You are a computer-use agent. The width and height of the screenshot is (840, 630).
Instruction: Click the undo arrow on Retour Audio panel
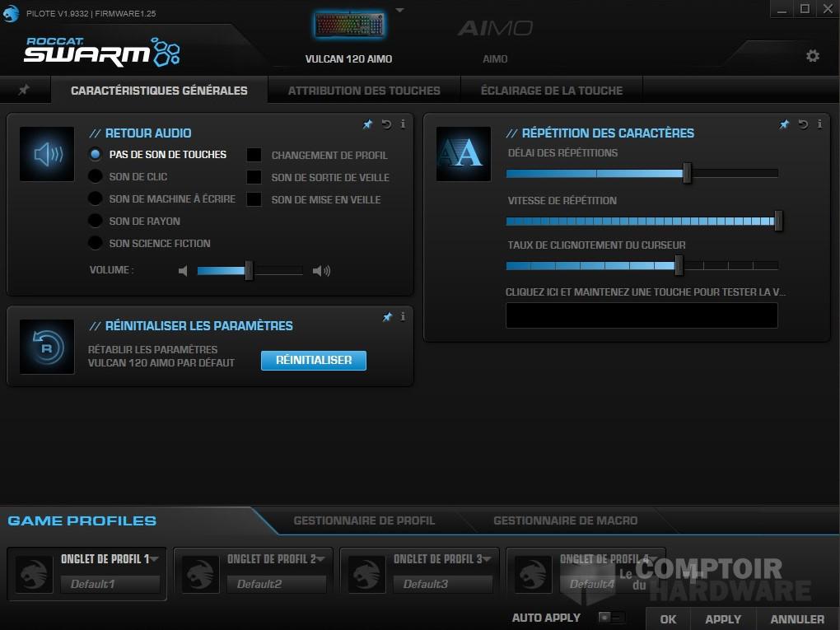coord(385,124)
